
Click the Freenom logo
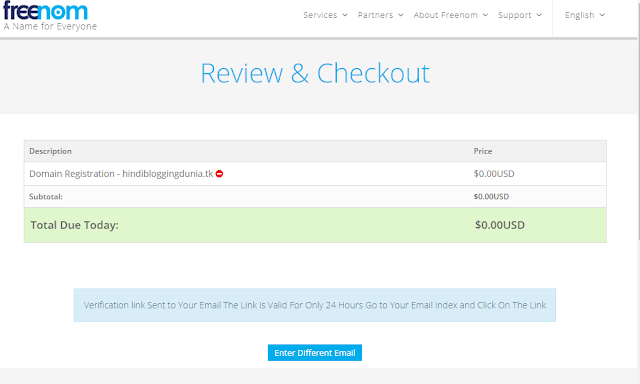coord(45,11)
